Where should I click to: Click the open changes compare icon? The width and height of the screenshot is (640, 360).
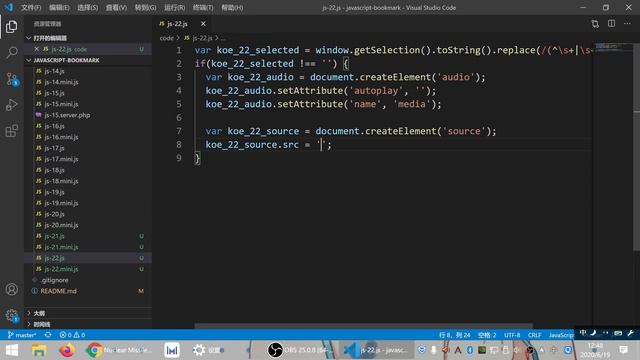pos(595,24)
